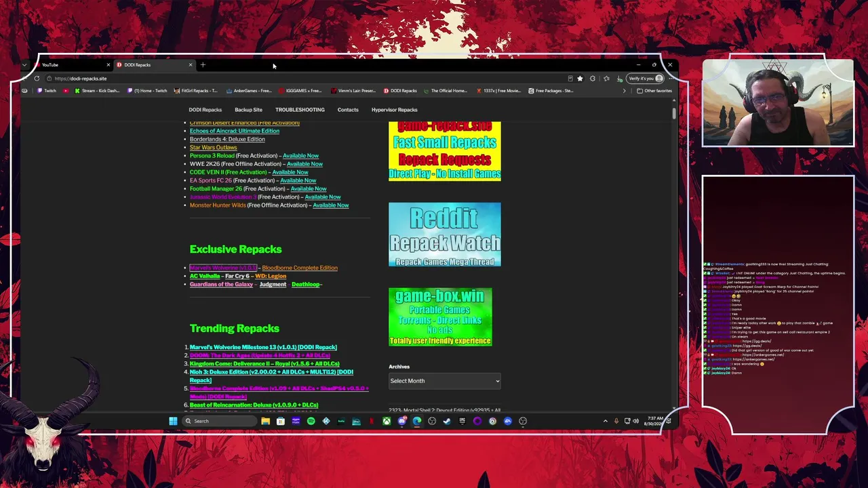The height and width of the screenshot is (488, 868).
Task: Click Available Now beside CODE VEIN II
Action: [290, 172]
